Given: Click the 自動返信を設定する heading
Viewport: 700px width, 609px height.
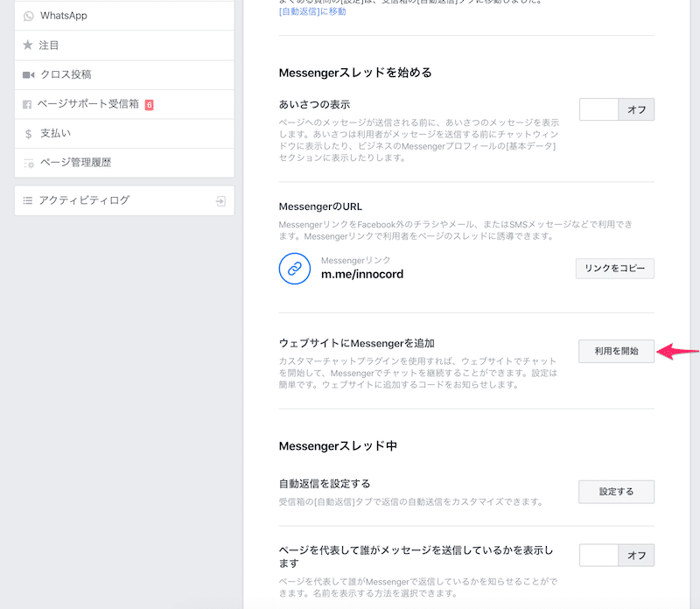Looking at the screenshot, I should [x=325, y=484].
